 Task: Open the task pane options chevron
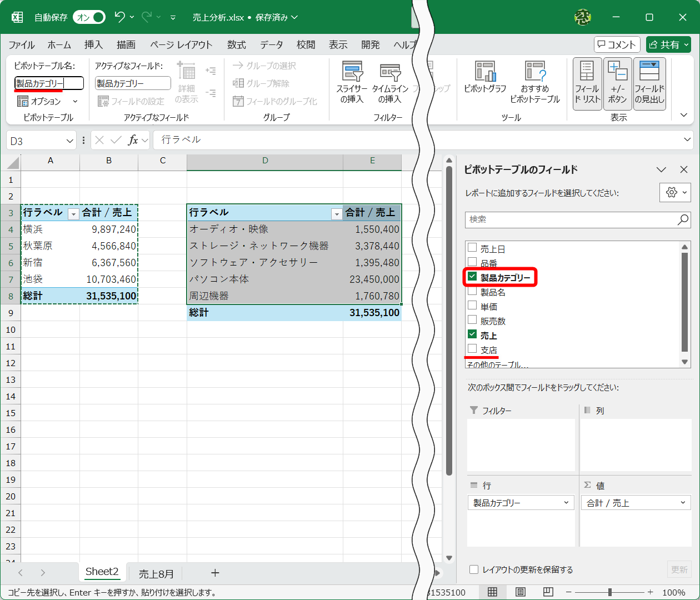click(x=661, y=169)
